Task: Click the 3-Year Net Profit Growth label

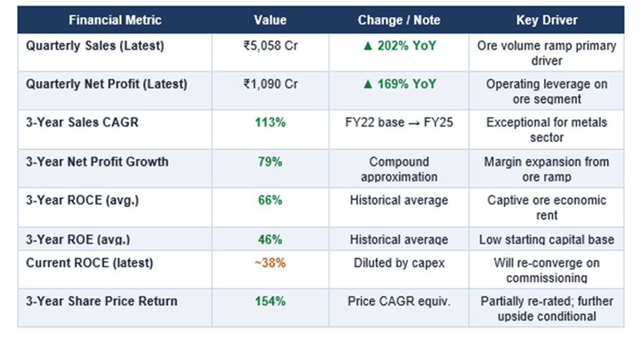Action: (x=97, y=162)
